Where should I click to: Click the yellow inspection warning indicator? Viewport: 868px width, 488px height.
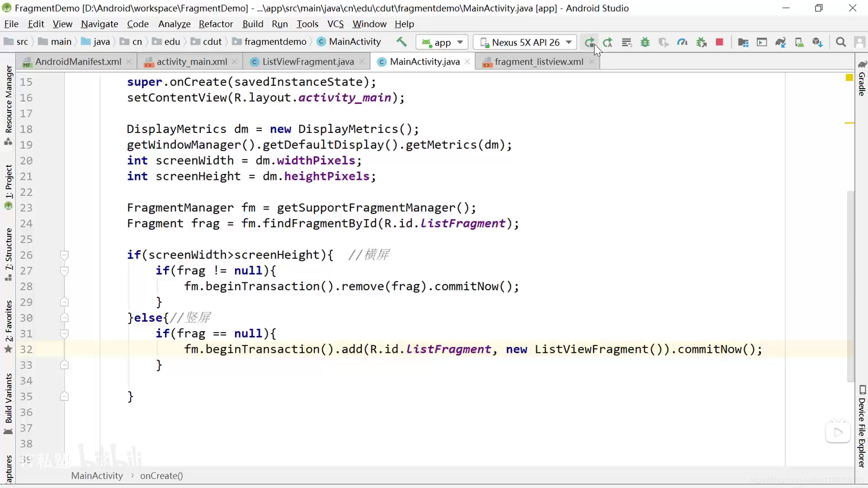849,78
